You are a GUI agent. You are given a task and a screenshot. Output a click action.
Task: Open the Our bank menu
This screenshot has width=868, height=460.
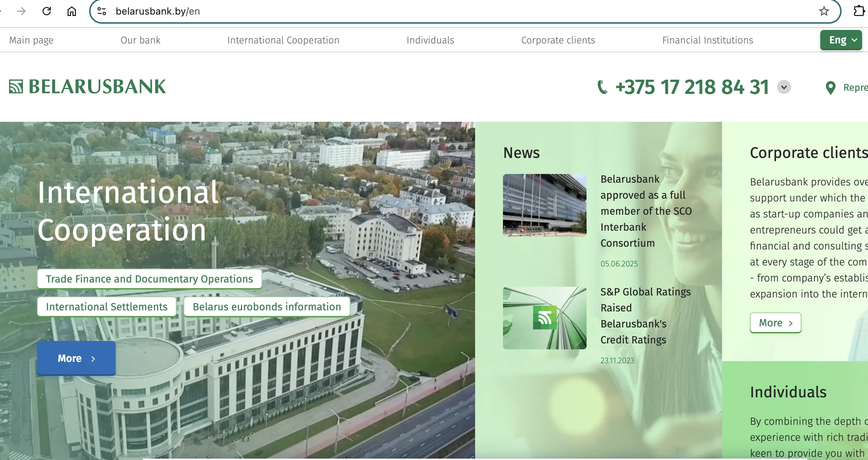click(141, 40)
